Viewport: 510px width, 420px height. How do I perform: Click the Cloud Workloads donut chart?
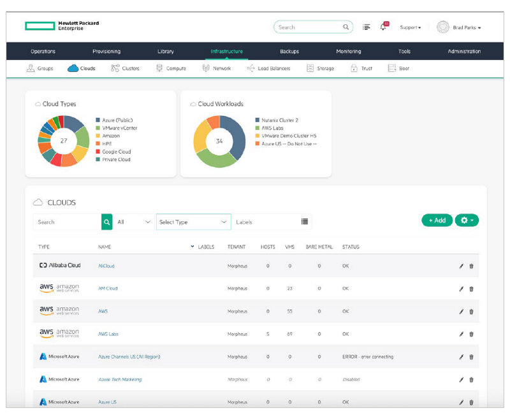point(219,141)
